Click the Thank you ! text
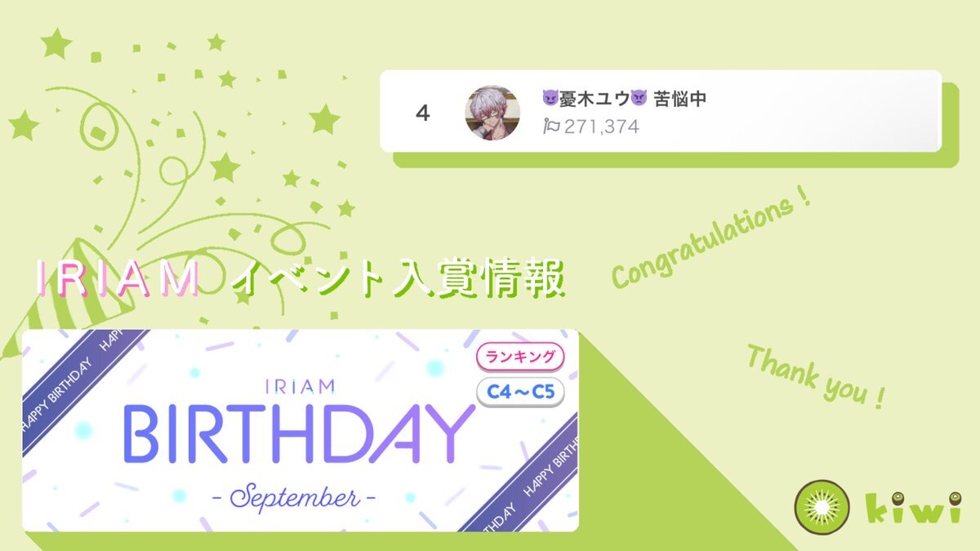The width and height of the screenshot is (980, 551). click(x=816, y=375)
